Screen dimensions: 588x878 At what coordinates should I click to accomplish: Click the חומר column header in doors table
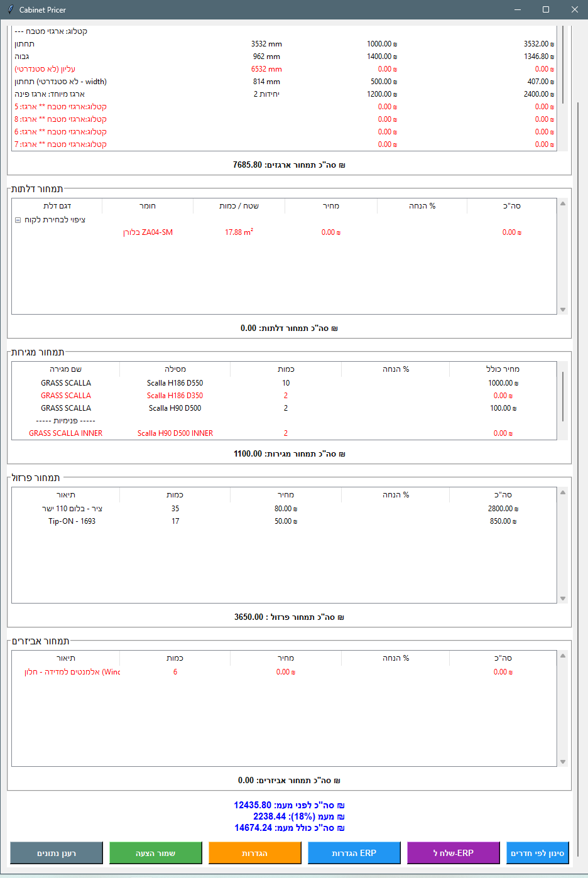(x=148, y=206)
